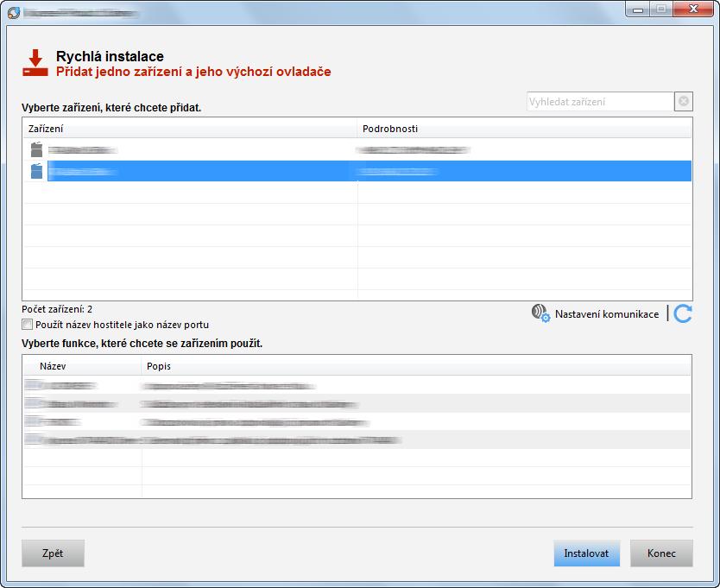Sort by the Podrobnosti column header

pyautogui.click(x=524, y=129)
